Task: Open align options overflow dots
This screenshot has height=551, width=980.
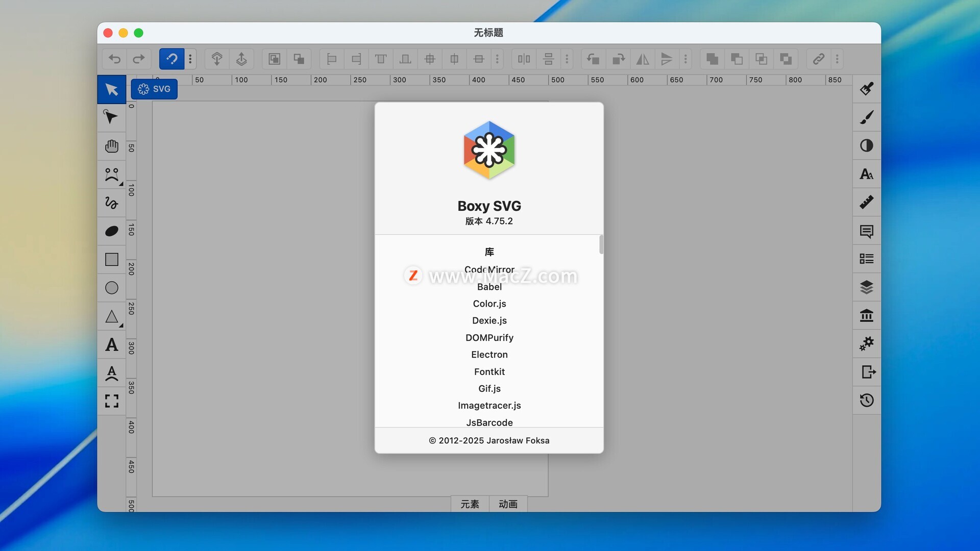Action: pyautogui.click(x=497, y=59)
